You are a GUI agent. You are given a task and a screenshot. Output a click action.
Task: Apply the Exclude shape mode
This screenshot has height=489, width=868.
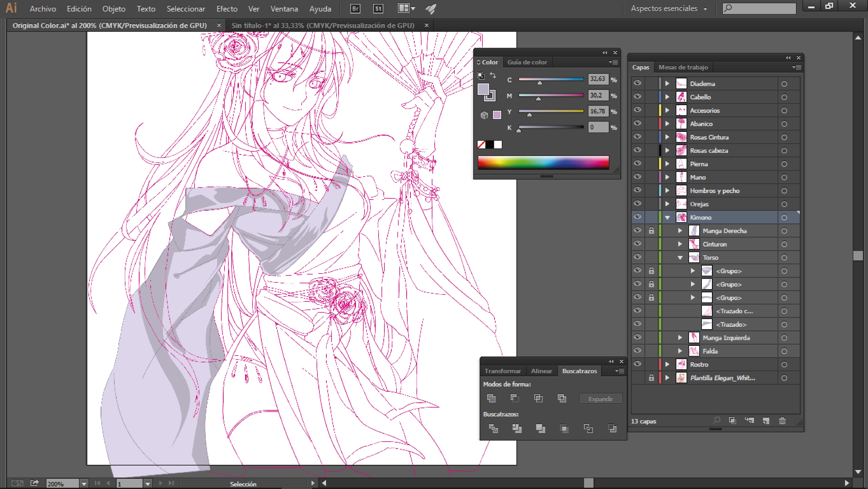[562, 398]
